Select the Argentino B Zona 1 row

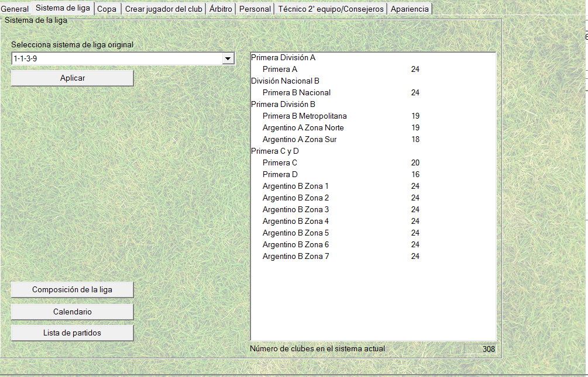(373, 186)
